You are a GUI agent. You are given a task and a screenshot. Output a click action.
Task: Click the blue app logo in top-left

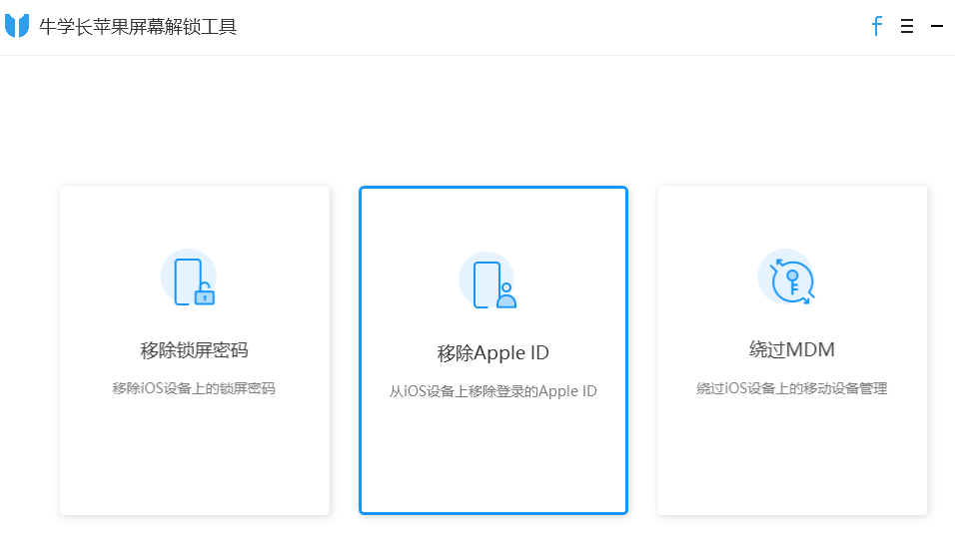coord(17,27)
